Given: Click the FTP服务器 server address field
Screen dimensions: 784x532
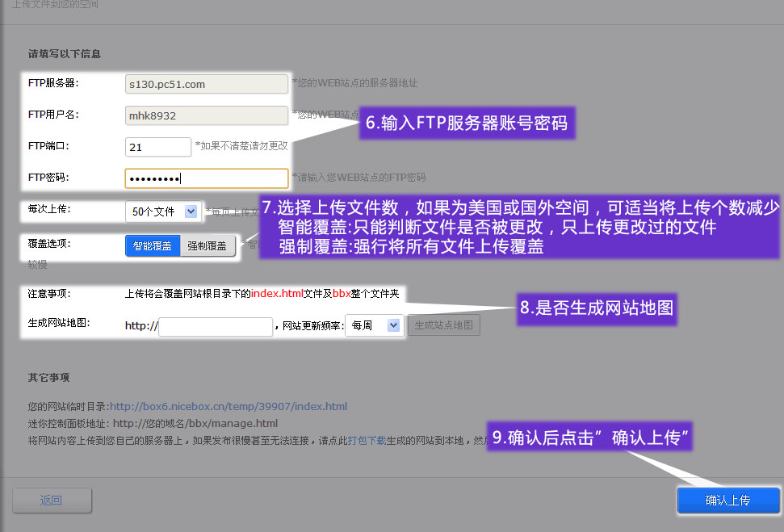Looking at the screenshot, I should (x=206, y=83).
